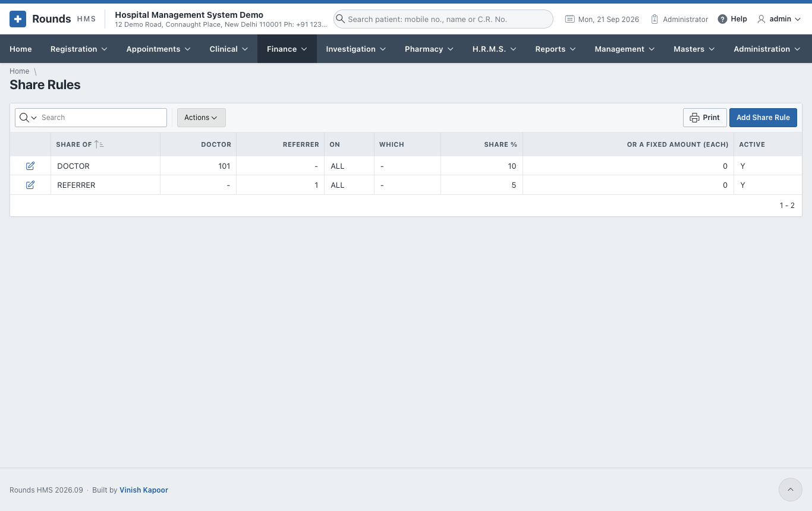The width and height of the screenshot is (812, 511).
Task: Focus the patient search field in header
Action: click(x=443, y=19)
